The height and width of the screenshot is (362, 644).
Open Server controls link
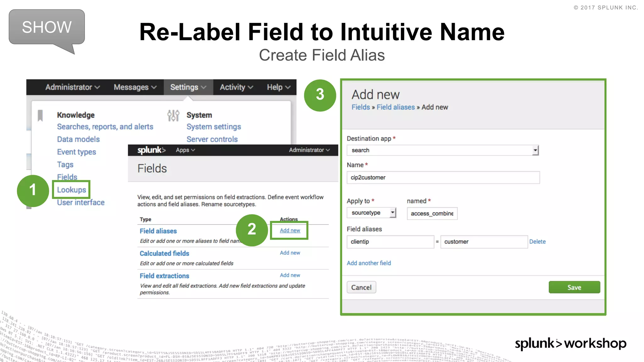pos(212,139)
